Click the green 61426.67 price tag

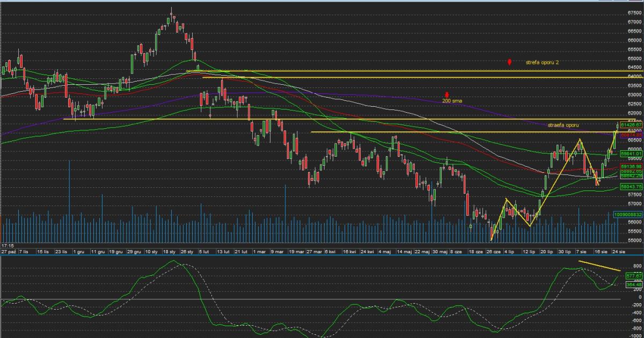click(x=631, y=124)
